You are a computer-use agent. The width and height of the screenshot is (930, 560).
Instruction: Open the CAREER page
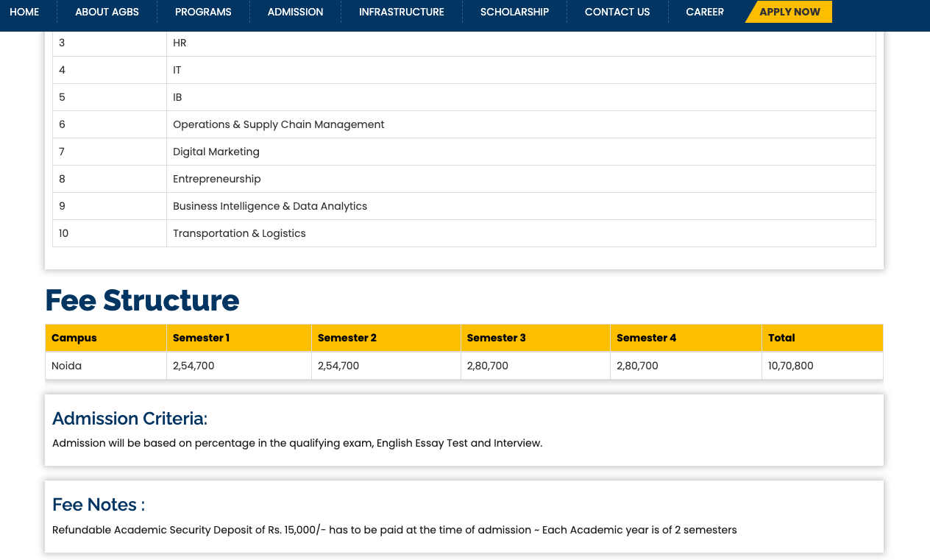point(704,12)
